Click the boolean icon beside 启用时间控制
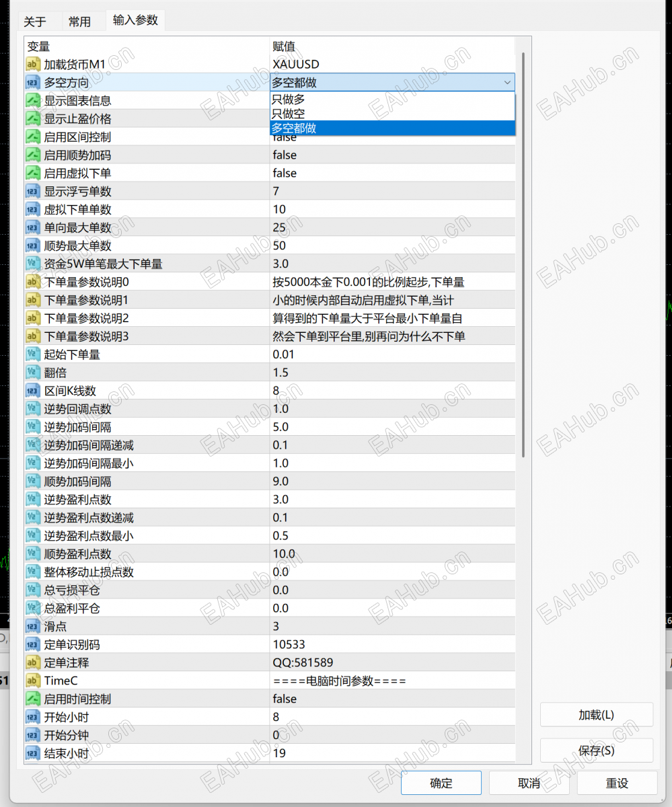The width and height of the screenshot is (672, 807). click(x=33, y=699)
